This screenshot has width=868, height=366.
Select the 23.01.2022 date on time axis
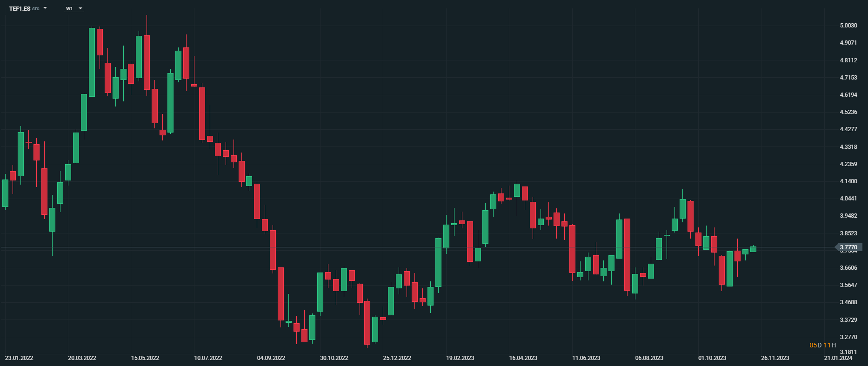click(19, 358)
